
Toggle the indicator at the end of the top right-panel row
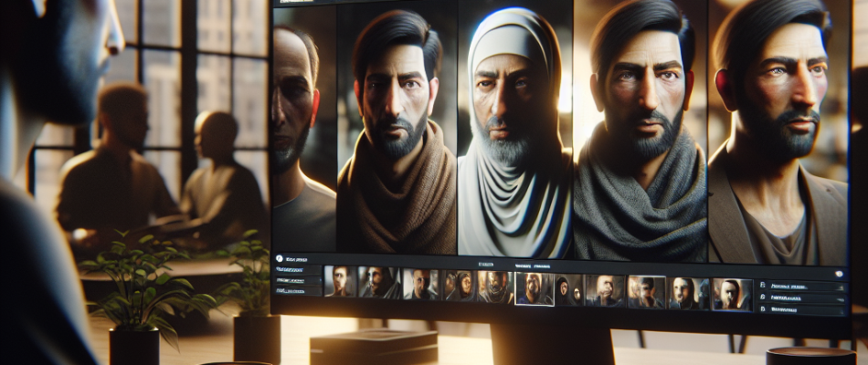(839, 287)
